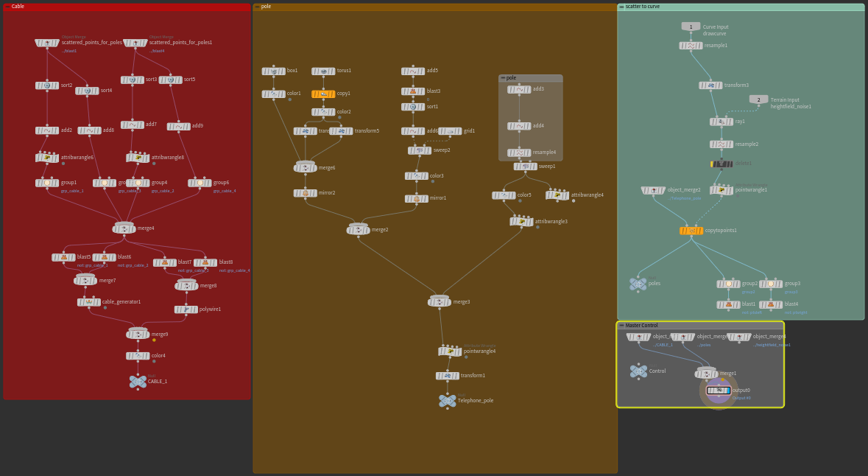Select the color4 node

pos(138,356)
